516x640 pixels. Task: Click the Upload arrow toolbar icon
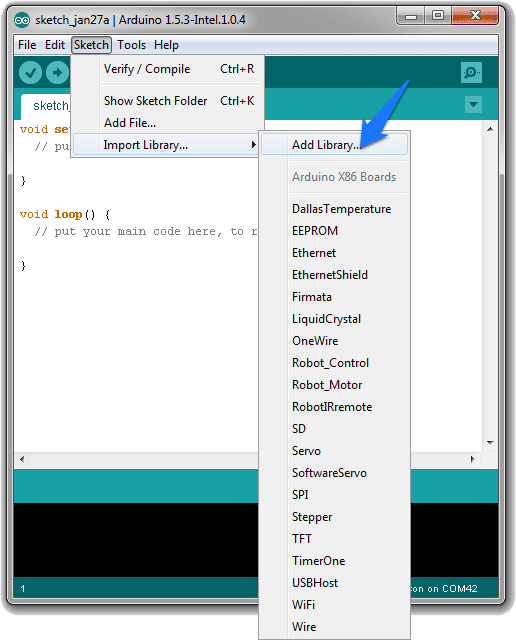point(57,73)
